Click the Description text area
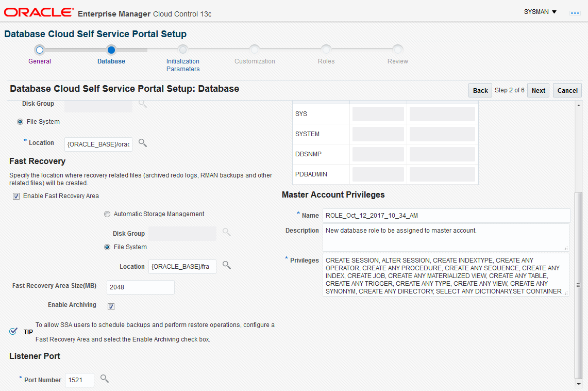Screen dimensions: 588x391 point(446,237)
